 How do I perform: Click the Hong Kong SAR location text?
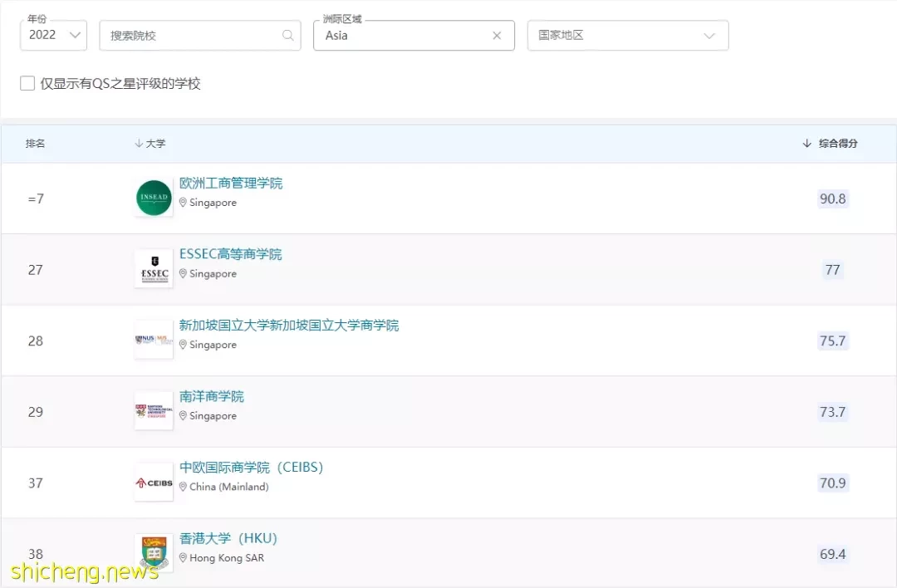coord(227,557)
